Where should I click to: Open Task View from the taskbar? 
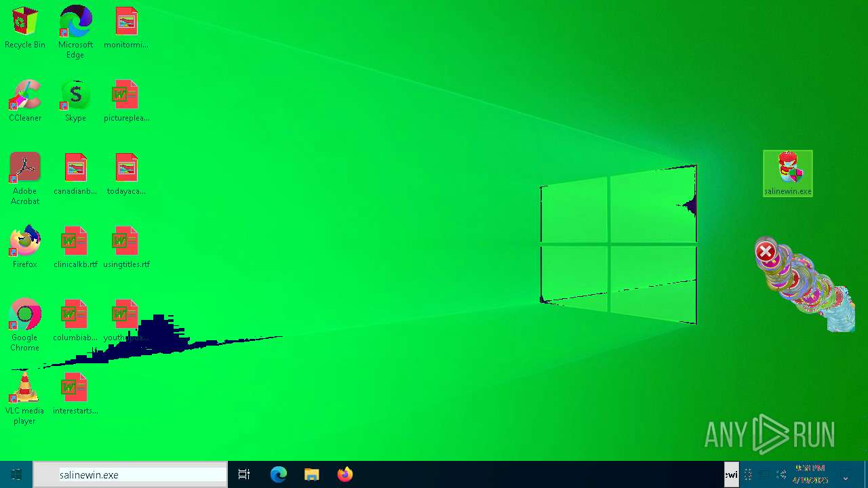tap(244, 474)
